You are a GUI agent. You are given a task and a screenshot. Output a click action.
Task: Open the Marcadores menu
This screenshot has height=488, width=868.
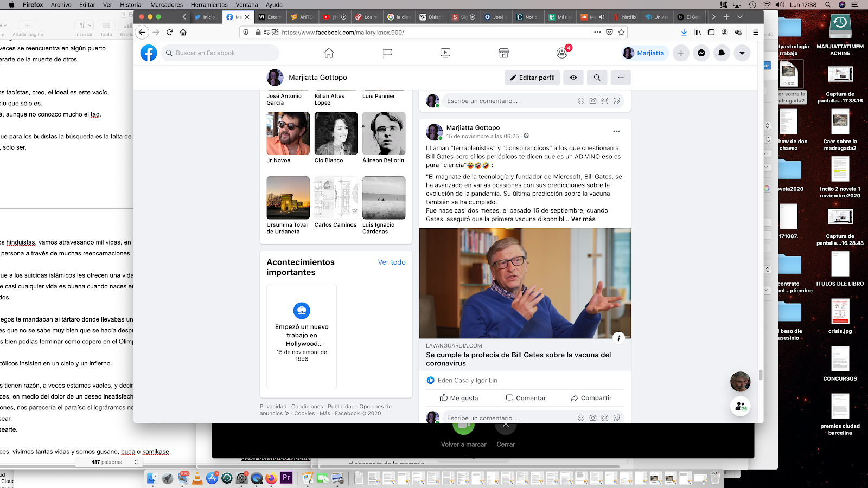click(x=167, y=4)
